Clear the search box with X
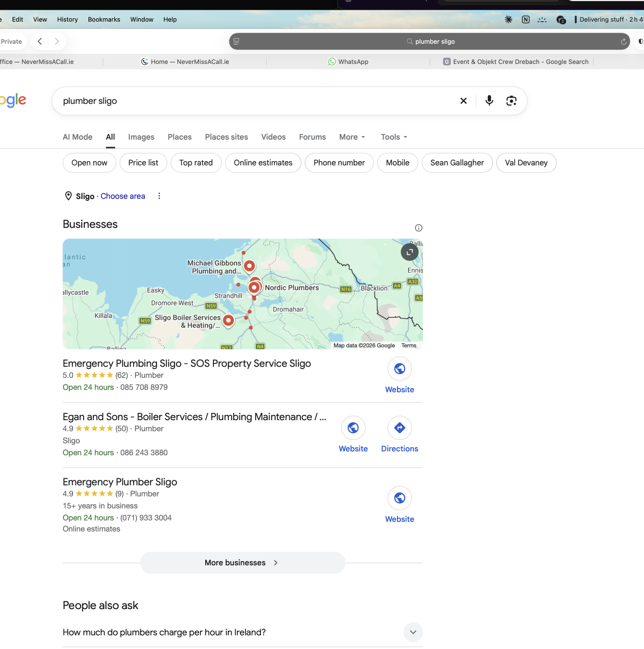The image size is (644, 649). click(463, 101)
